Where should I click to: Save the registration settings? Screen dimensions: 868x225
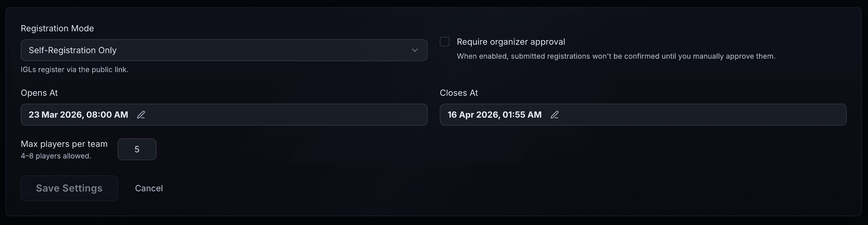pos(69,188)
